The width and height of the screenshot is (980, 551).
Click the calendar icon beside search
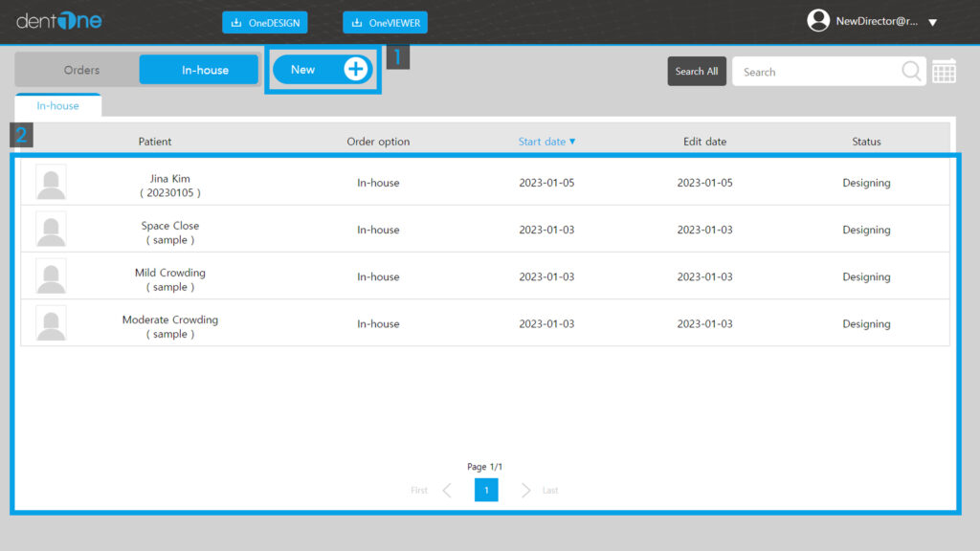click(x=944, y=72)
